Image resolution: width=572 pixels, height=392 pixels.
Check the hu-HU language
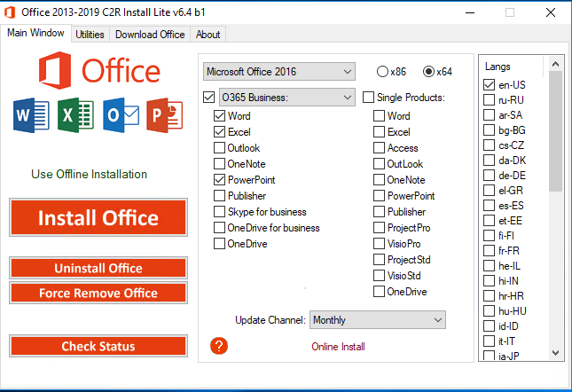pos(489,310)
